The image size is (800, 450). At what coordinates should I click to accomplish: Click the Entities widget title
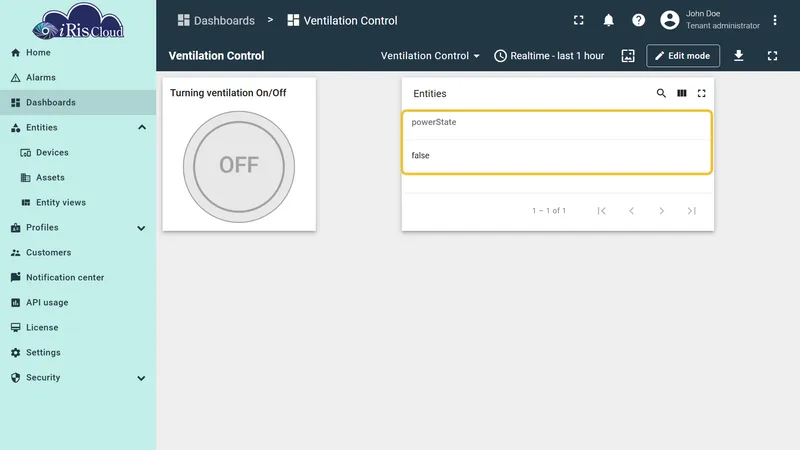click(430, 94)
